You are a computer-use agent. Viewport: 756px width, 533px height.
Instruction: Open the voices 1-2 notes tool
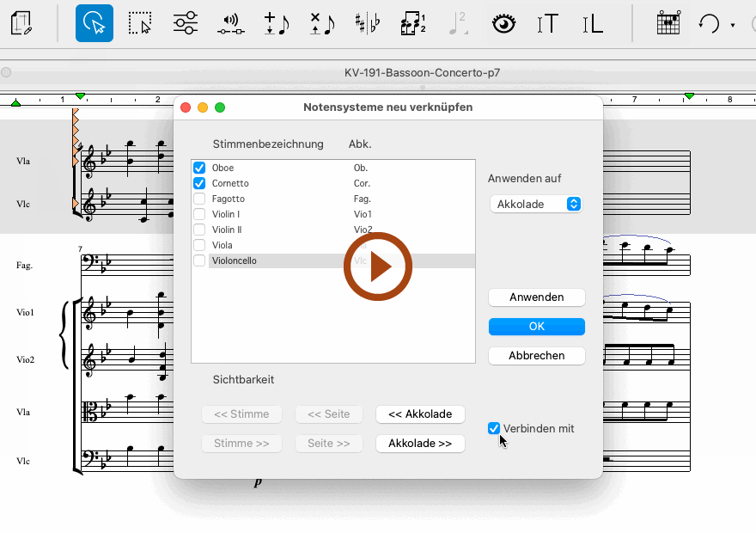(x=413, y=23)
